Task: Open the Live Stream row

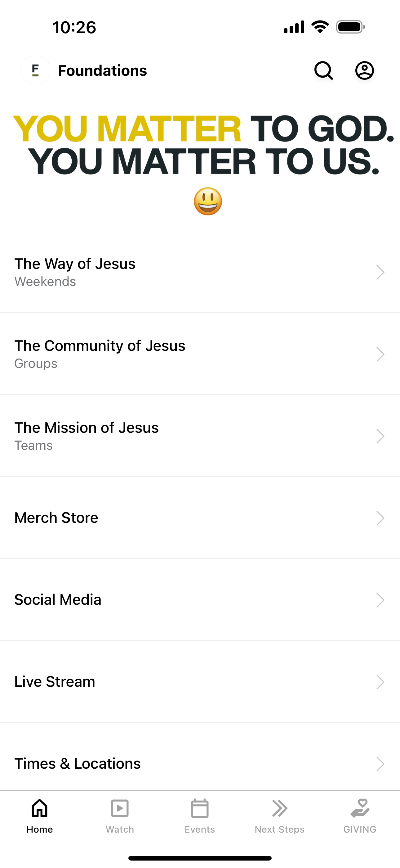Action: coord(55,682)
